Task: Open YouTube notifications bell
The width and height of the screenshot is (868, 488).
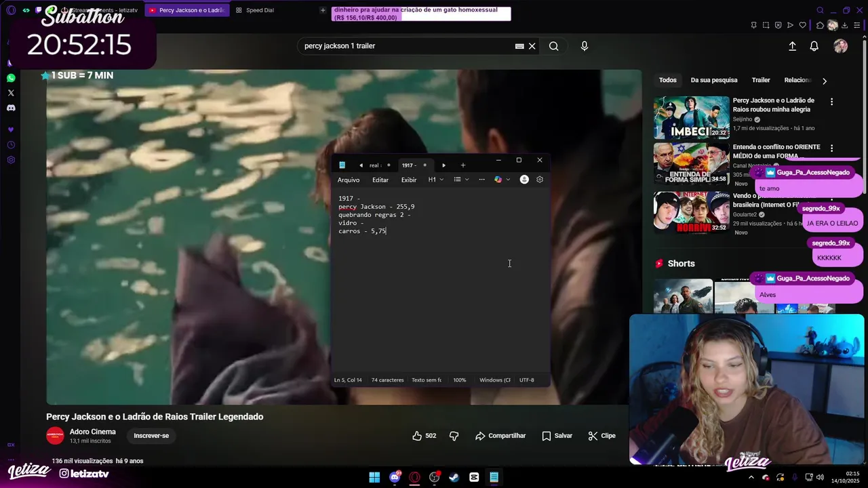Action: (x=814, y=46)
